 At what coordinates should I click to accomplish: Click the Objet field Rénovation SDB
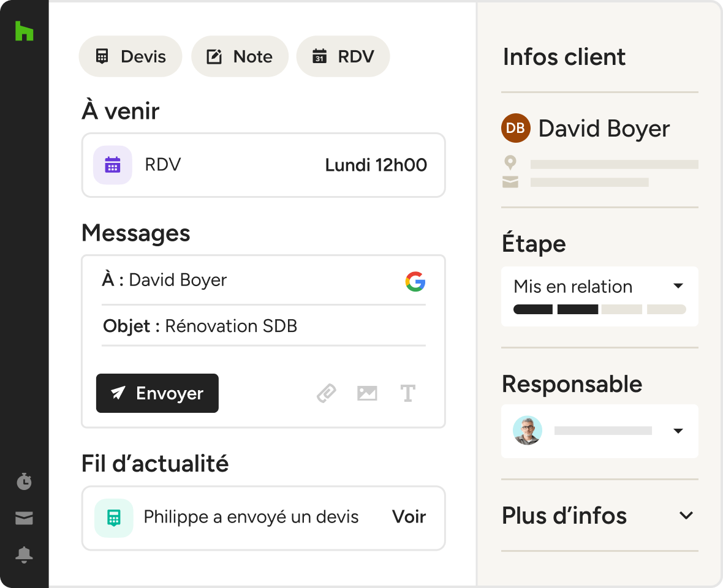pos(263,326)
